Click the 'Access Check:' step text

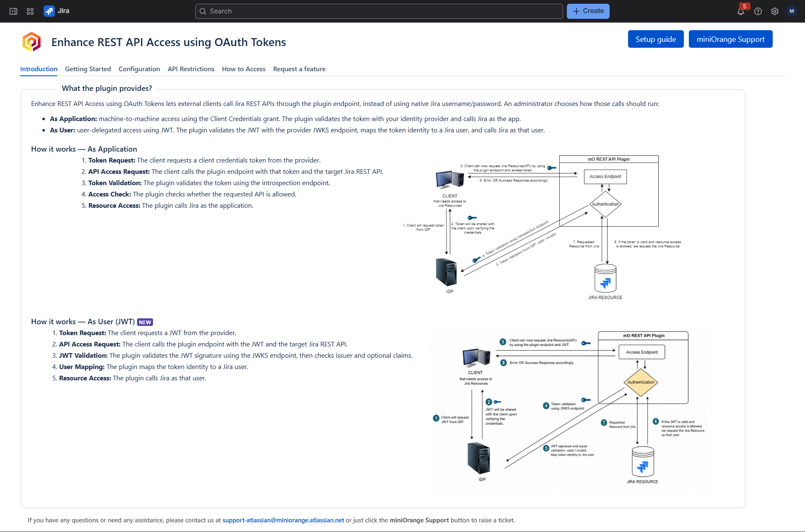[x=109, y=194]
